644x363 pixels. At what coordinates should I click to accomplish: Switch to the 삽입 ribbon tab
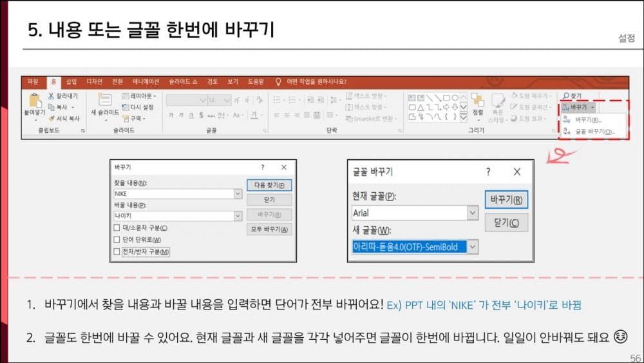click(x=71, y=82)
